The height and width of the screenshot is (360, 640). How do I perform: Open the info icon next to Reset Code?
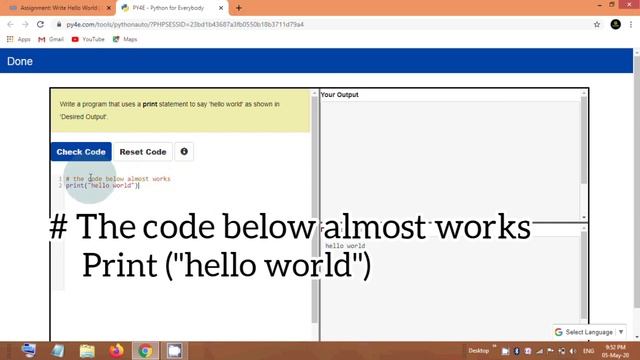pos(184,151)
